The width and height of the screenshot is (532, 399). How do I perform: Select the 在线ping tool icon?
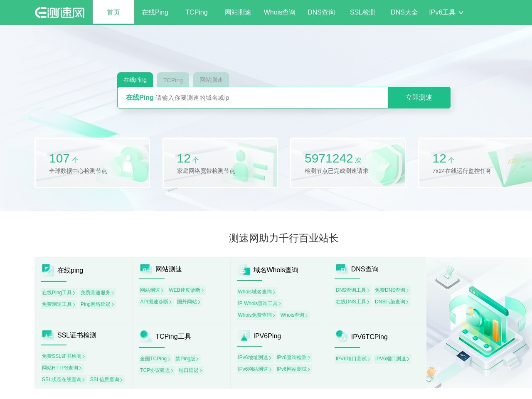tap(47, 270)
